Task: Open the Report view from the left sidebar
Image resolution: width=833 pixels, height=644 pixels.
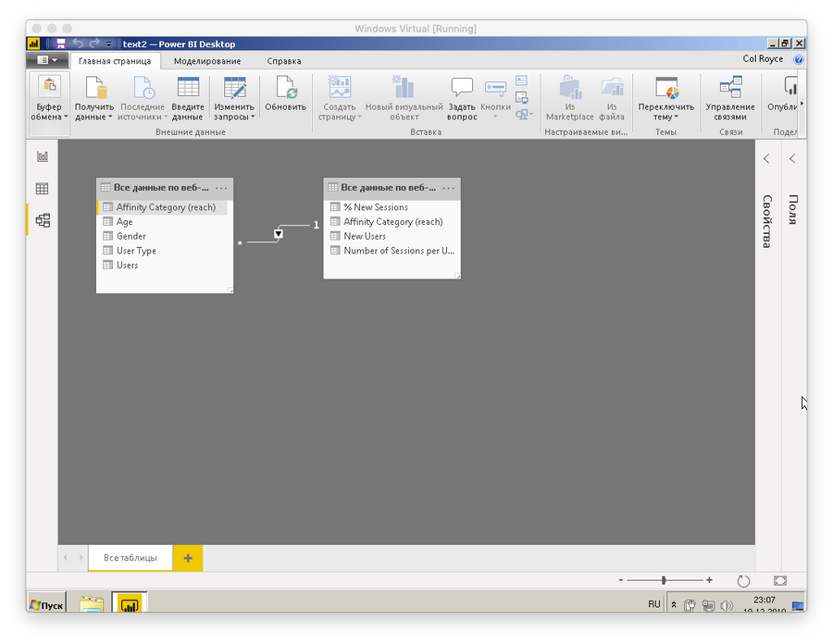Action: 42,157
